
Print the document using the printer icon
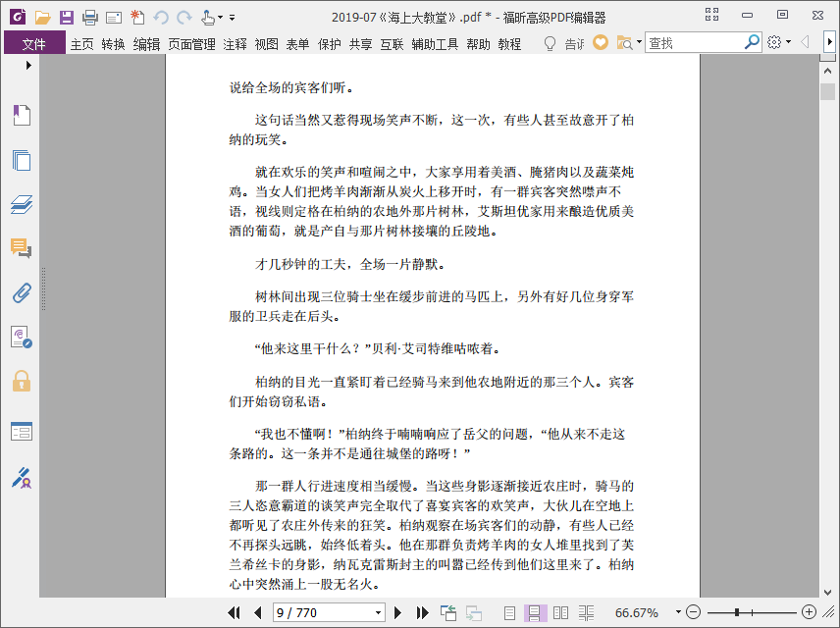(x=90, y=18)
